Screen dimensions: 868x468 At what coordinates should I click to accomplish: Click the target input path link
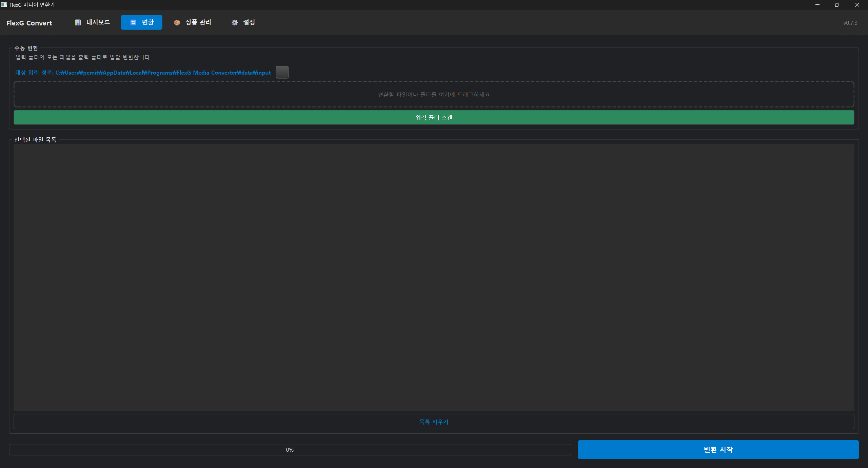(x=143, y=73)
